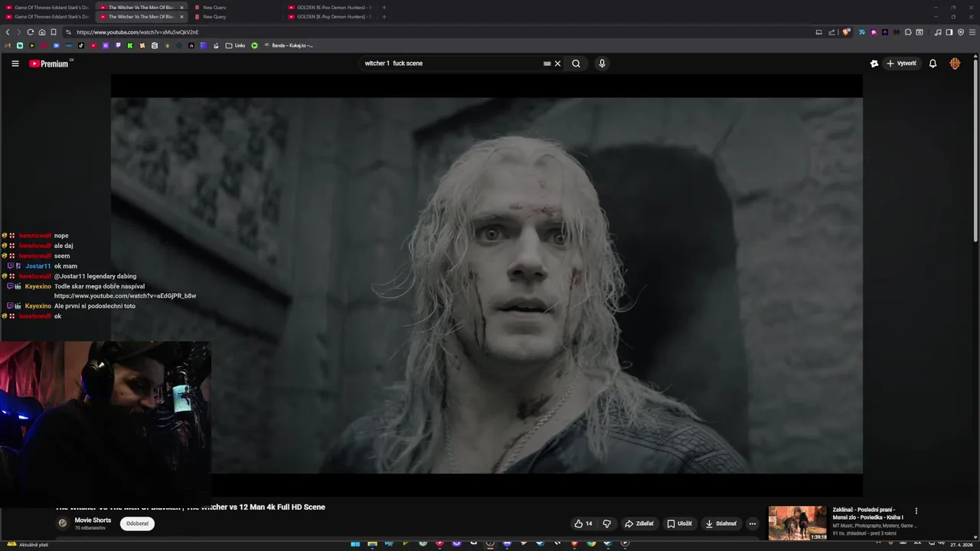Open the Brave VPN shield icon
The image size is (980, 551).
pyautogui.click(x=961, y=32)
